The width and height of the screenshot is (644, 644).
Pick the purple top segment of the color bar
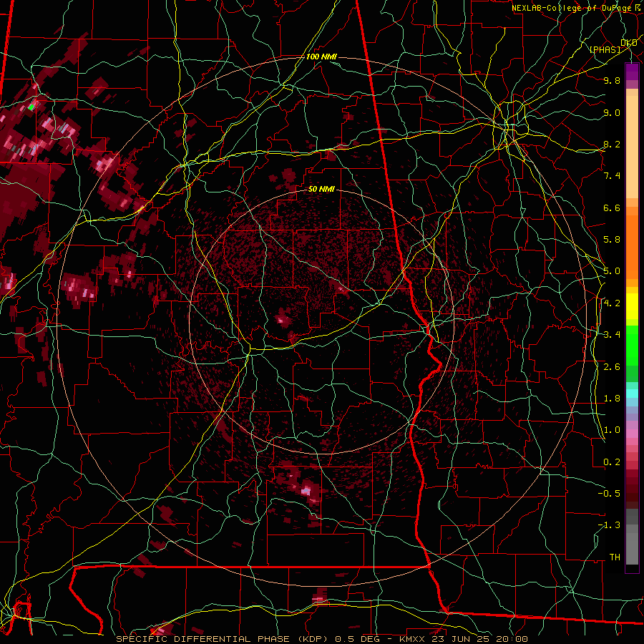[x=632, y=72]
